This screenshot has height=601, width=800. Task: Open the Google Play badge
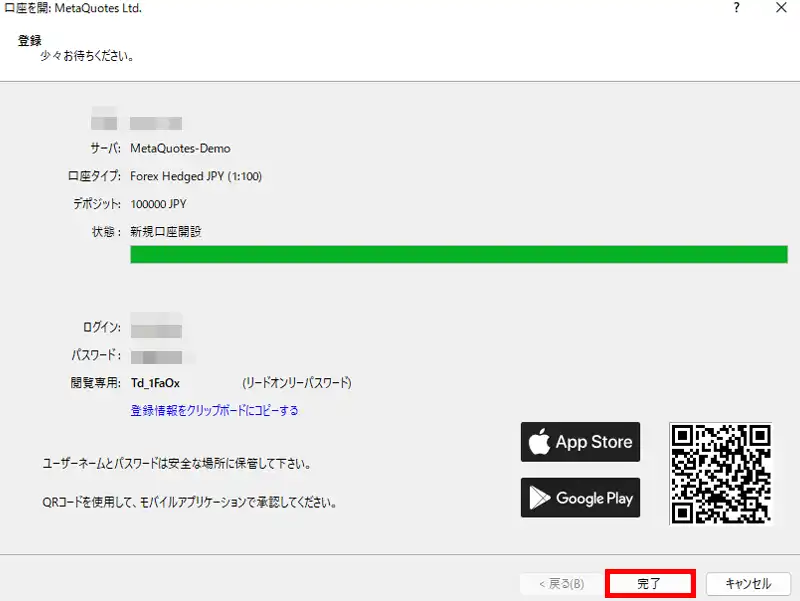pyautogui.click(x=580, y=497)
